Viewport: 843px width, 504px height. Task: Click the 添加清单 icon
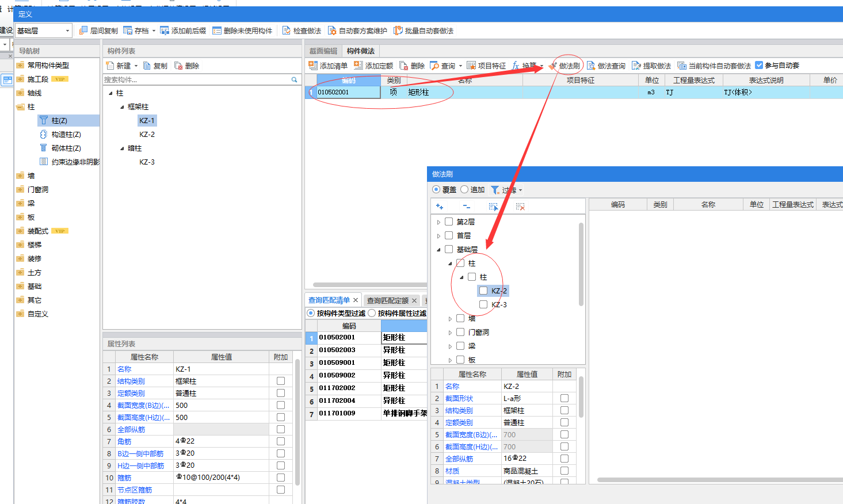click(x=313, y=66)
